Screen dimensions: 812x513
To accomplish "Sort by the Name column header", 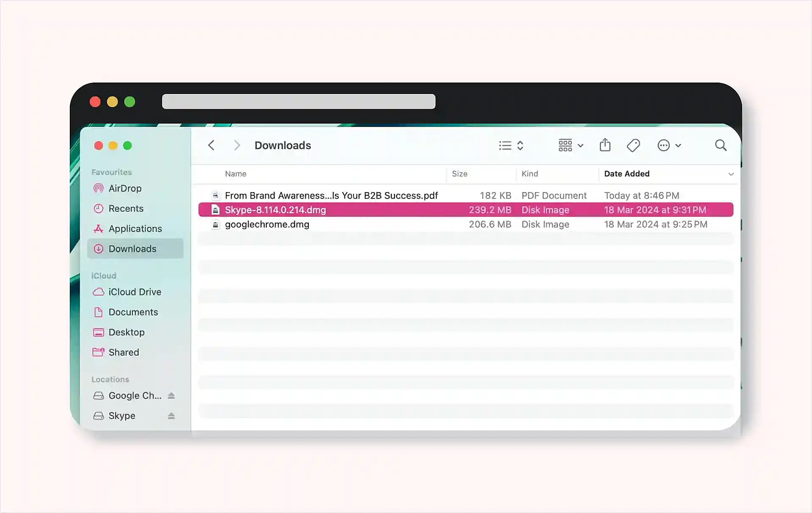I will [x=236, y=174].
